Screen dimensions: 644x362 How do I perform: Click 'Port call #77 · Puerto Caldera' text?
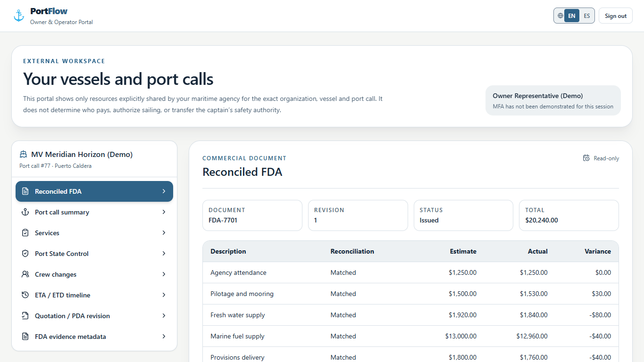(55, 166)
